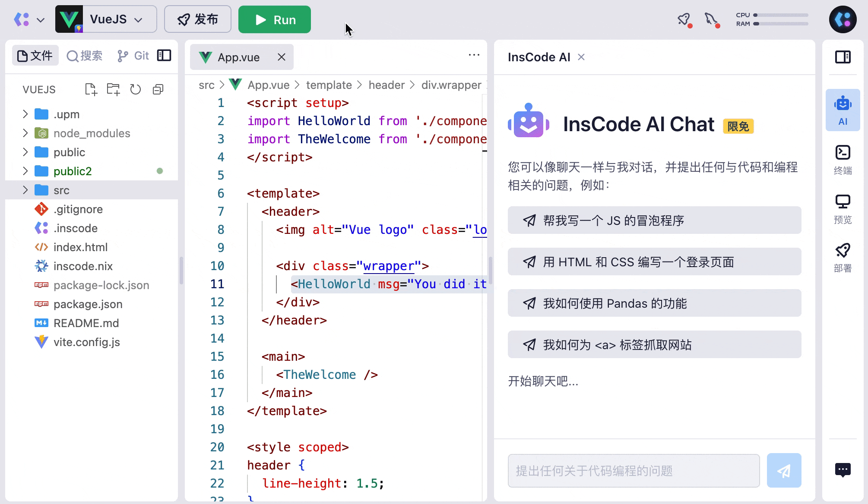Choose the Pandas 的功能 suggestion
Screen dimensions: 868x504
click(x=654, y=303)
